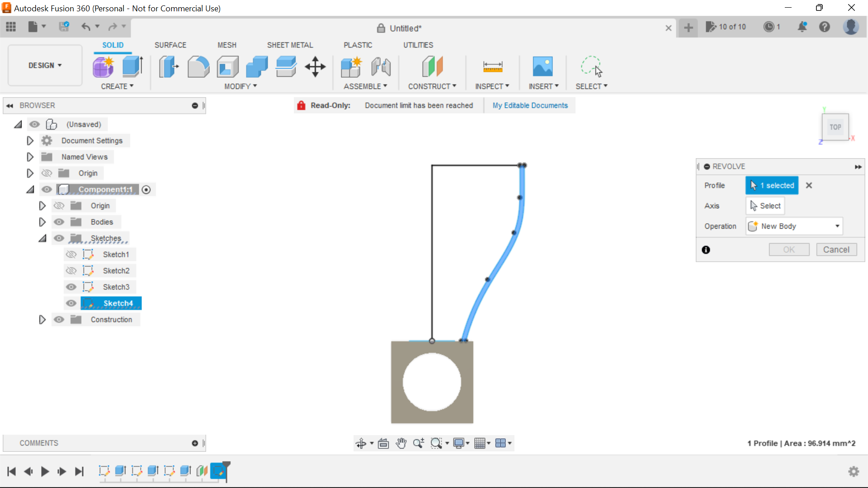Open the Joint tool
Screen dimensions: 868x488
tap(381, 66)
